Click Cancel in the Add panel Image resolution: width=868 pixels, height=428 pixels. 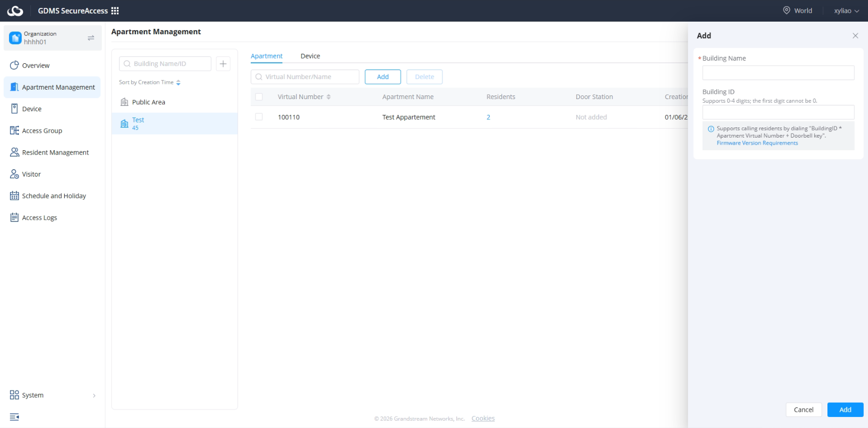point(804,410)
